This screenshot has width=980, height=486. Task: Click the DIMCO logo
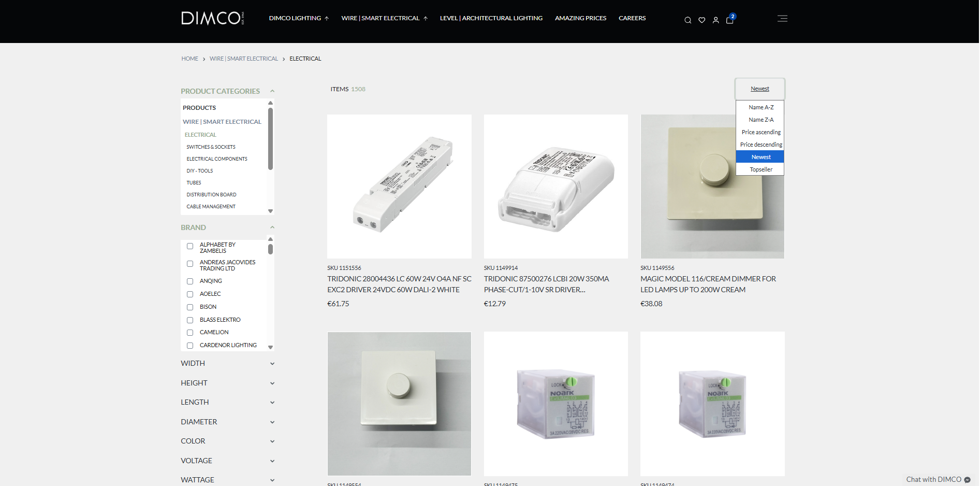click(x=212, y=18)
